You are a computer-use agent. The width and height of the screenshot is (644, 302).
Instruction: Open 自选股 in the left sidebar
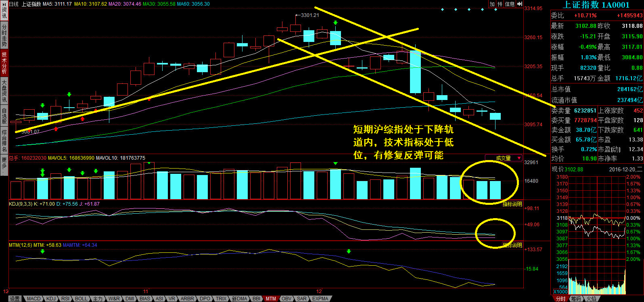[x=4, y=115]
